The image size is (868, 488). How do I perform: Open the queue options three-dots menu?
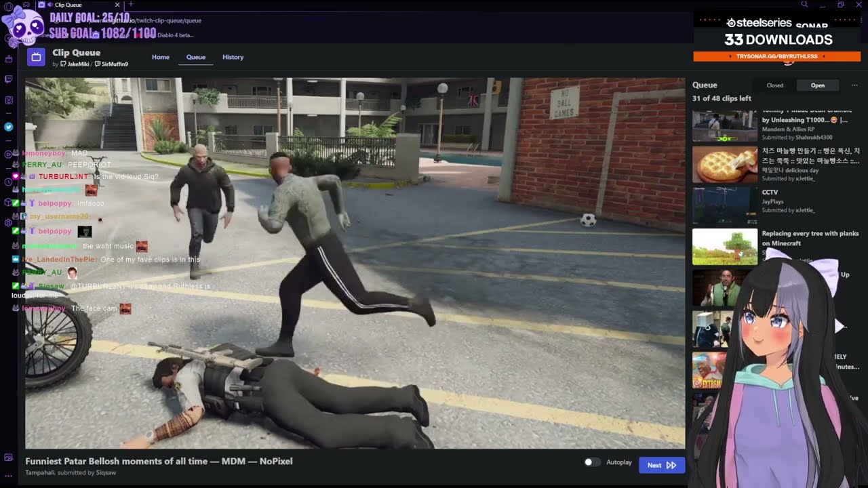tap(854, 85)
